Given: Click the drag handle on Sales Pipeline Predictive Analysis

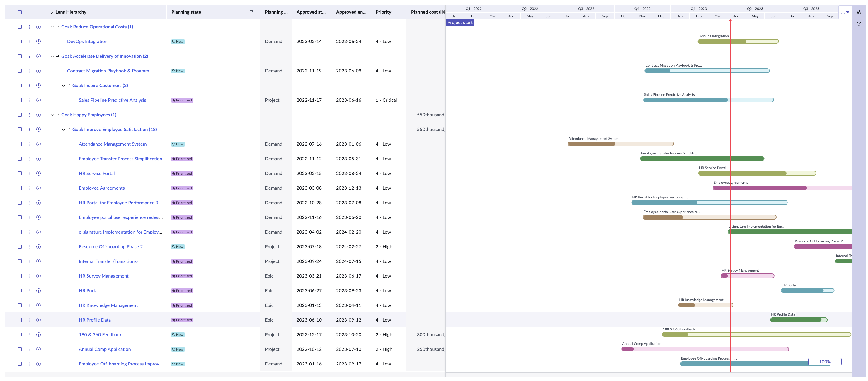Looking at the screenshot, I should pos(11,100).
